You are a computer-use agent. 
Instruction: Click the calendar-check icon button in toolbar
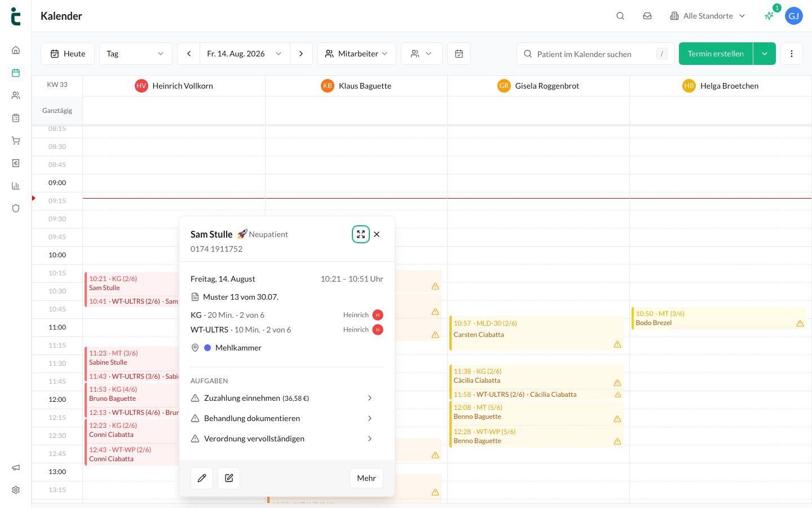click(x=459, y=54)
